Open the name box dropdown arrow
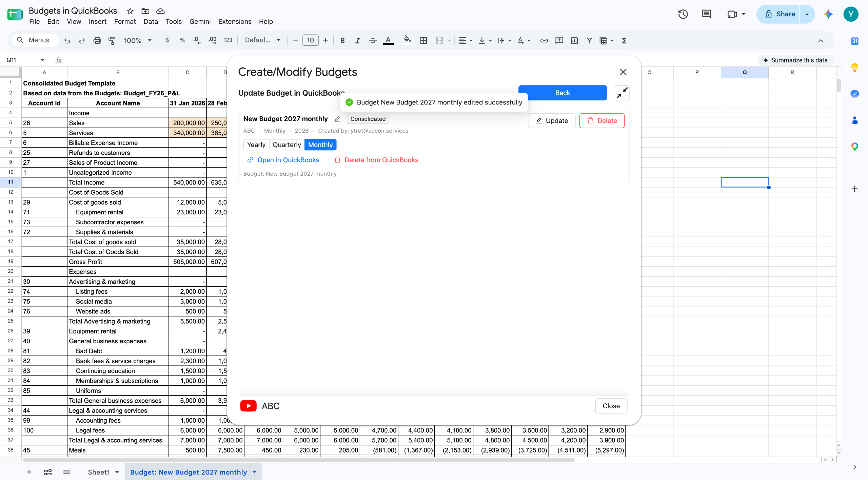This screenshot has height=480, width=868. click(42, 60)
